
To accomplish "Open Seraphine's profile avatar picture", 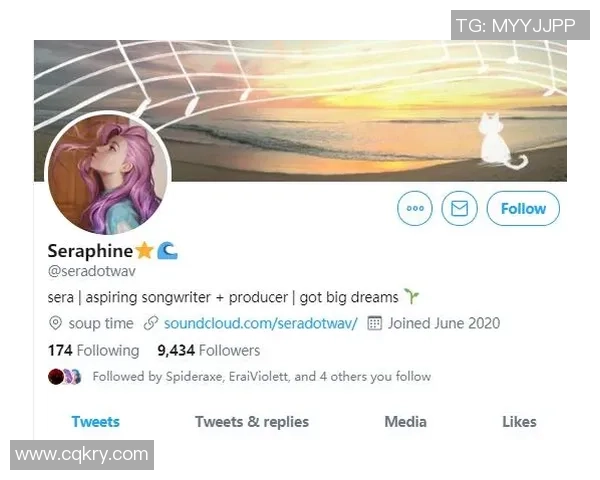I will point(108,173).
